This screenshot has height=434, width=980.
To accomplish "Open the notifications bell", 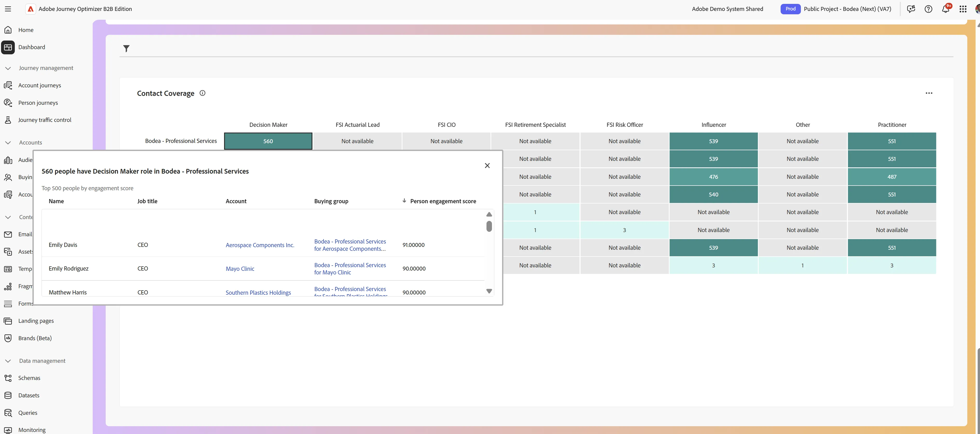I will point(945,9).
